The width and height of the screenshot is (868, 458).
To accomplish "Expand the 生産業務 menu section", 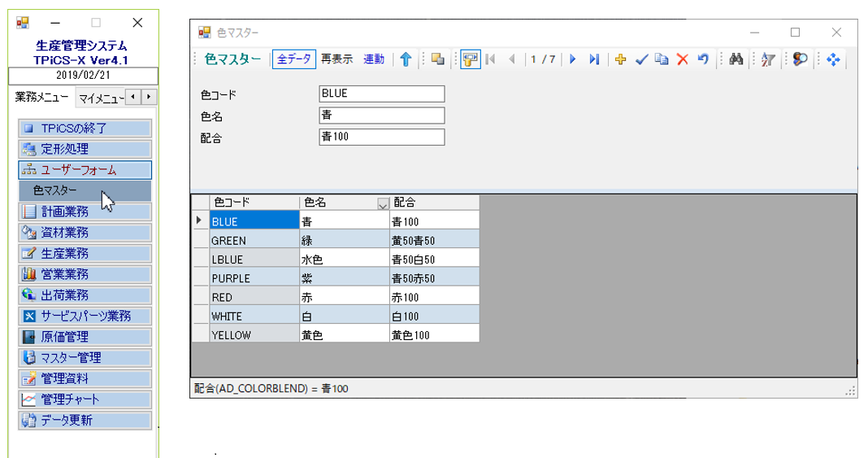I will pos(85,253).
